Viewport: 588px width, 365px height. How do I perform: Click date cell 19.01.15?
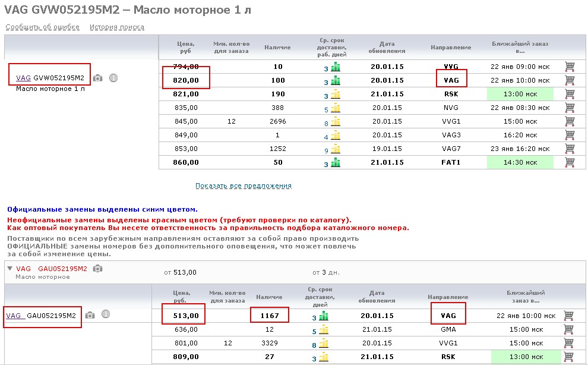point(387,149)
